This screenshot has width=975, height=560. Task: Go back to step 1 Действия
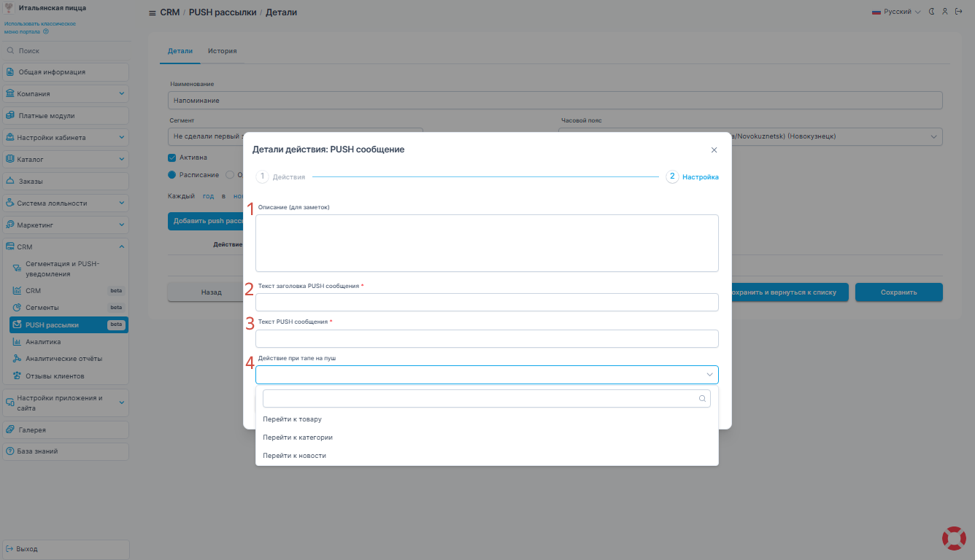280,176
